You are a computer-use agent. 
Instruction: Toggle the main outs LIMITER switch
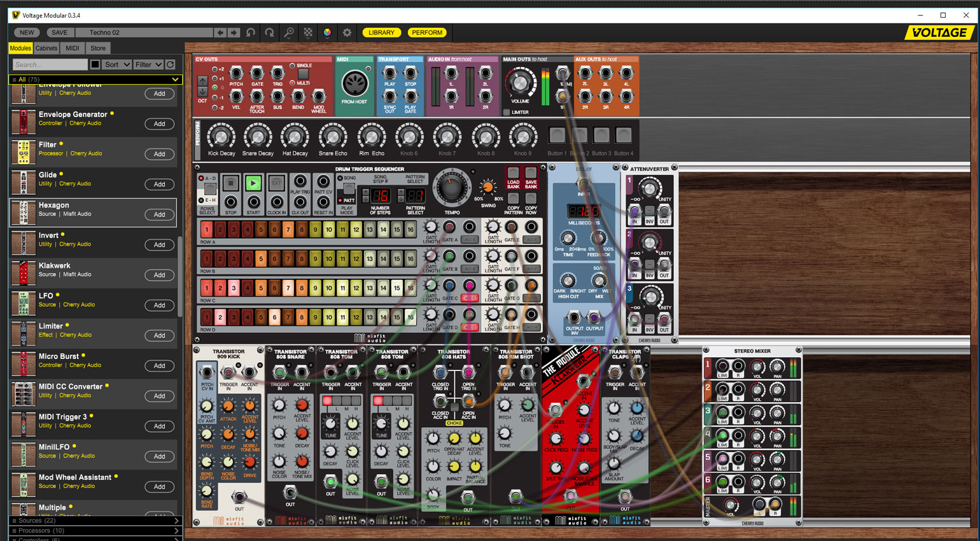[507, 112]
